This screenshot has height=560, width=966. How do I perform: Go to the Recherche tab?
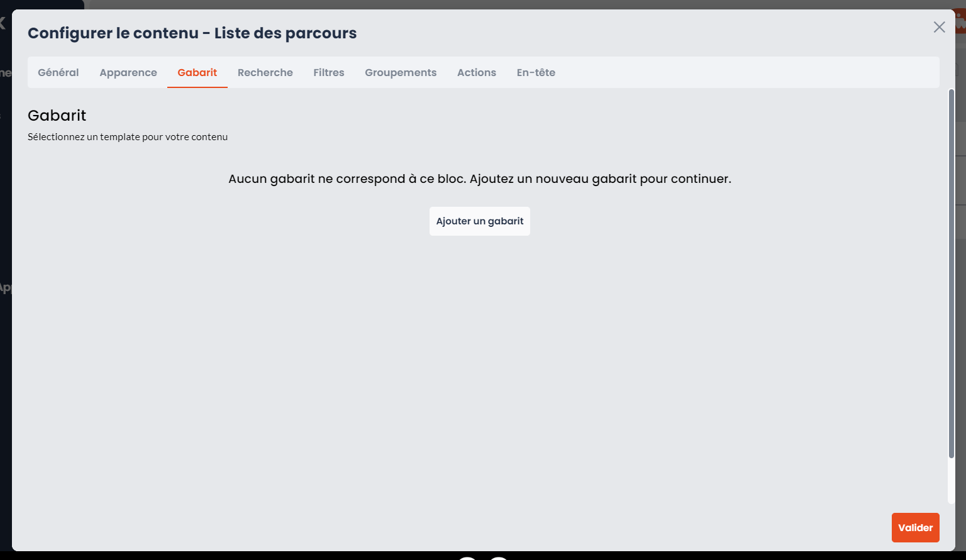click(x=265, y=72)
